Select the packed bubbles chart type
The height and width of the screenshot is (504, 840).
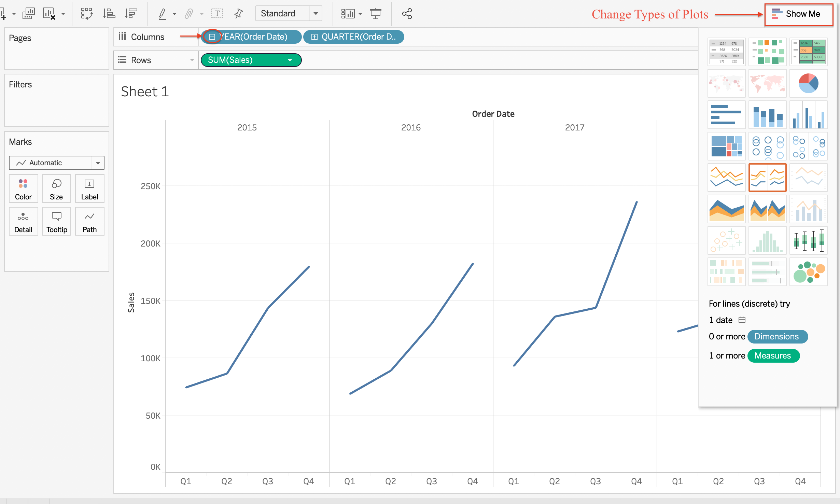[809, 272]
